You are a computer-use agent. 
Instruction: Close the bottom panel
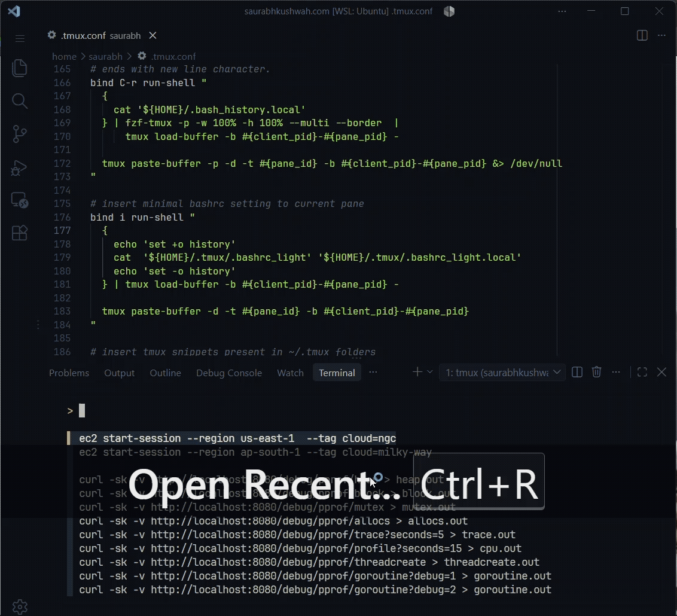pyautogui.click(x=661, y=372)
